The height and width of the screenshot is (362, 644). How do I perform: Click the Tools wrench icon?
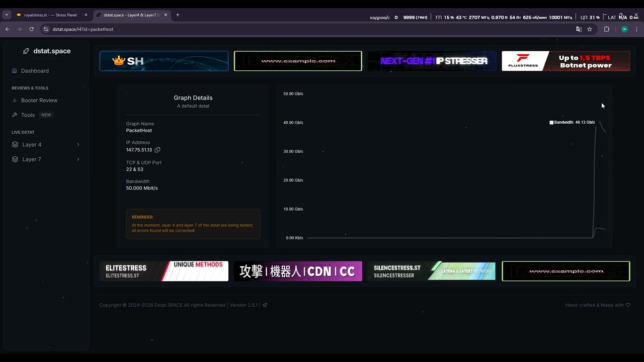[x=15, y=115]
